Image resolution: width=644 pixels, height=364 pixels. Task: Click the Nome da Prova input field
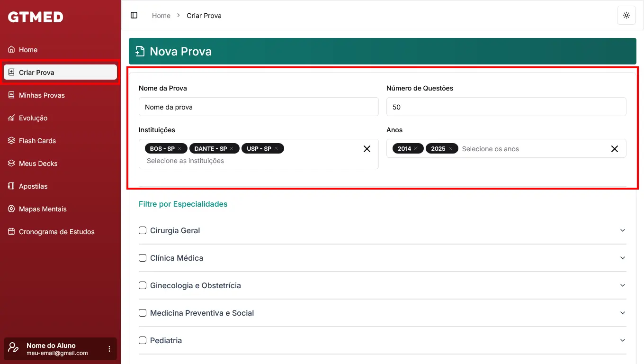coord(259,107)
